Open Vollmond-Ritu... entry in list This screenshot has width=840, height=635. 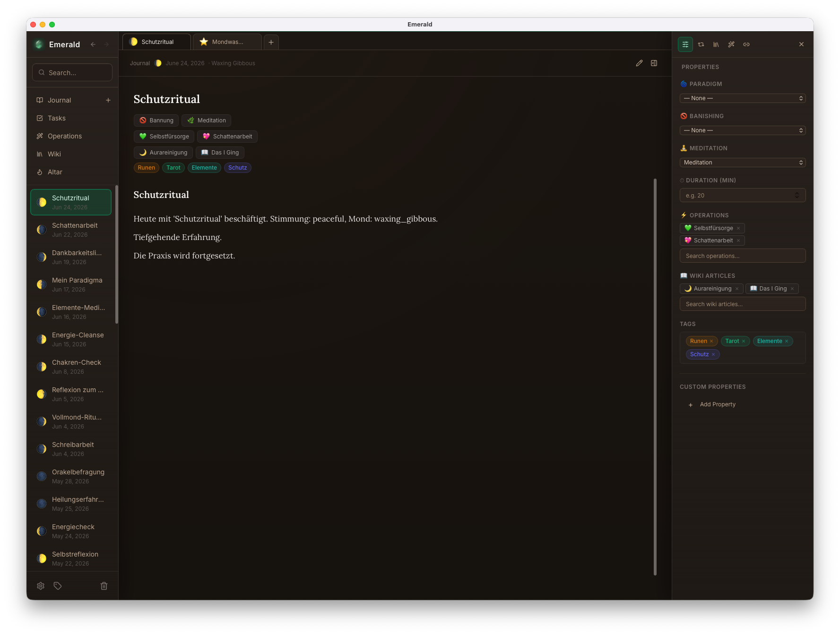click(x=71, y=421)
